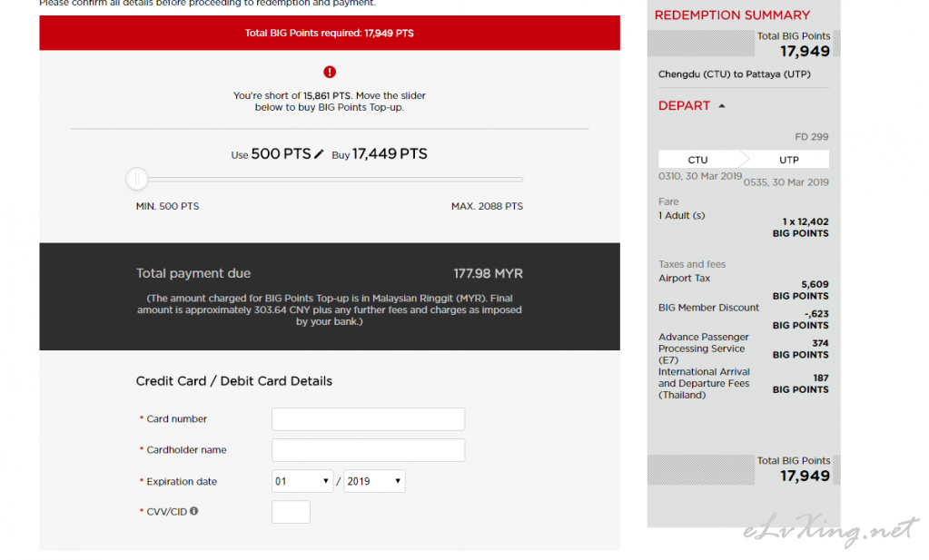Screen dimensions: 929x560
Task: Click the '-,623 BIG POINTS' discount value
Action: 800,319
